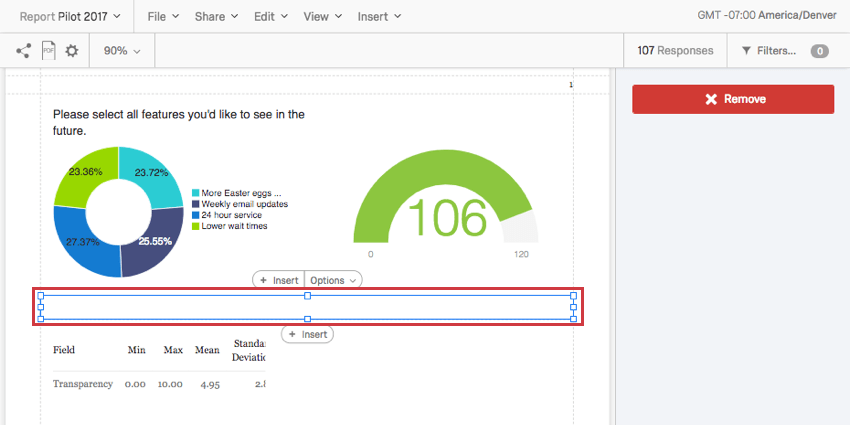The height and width of the screenshot is (425, 850).
Task: Open the View menu
Action: (322, 17)
